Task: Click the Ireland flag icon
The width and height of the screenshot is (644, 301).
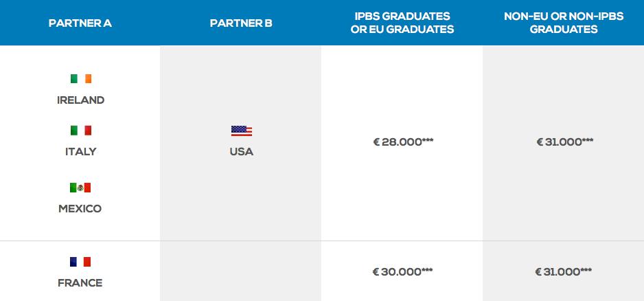Action: [x=80, y=78]
